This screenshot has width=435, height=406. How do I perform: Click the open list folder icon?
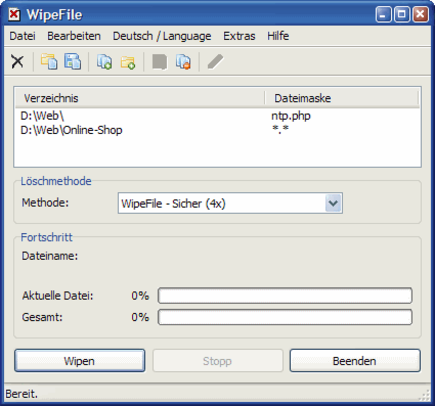tap(49, 62)
